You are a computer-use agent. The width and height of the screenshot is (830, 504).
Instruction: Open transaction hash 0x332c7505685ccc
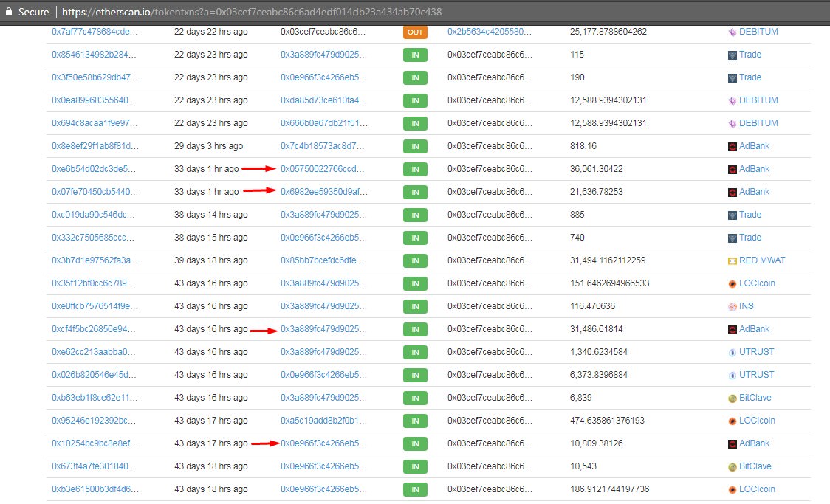(92, 238)
